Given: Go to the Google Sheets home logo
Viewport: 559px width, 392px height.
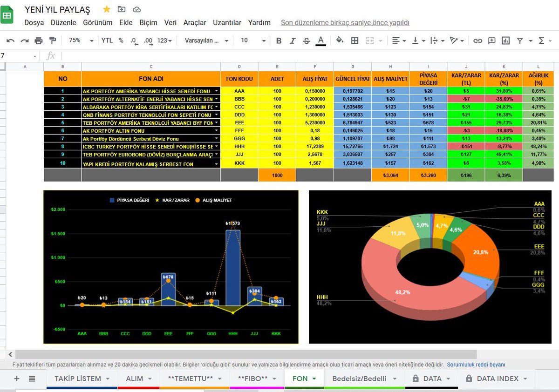Looking at the screenshot, I should pos(7,15).
